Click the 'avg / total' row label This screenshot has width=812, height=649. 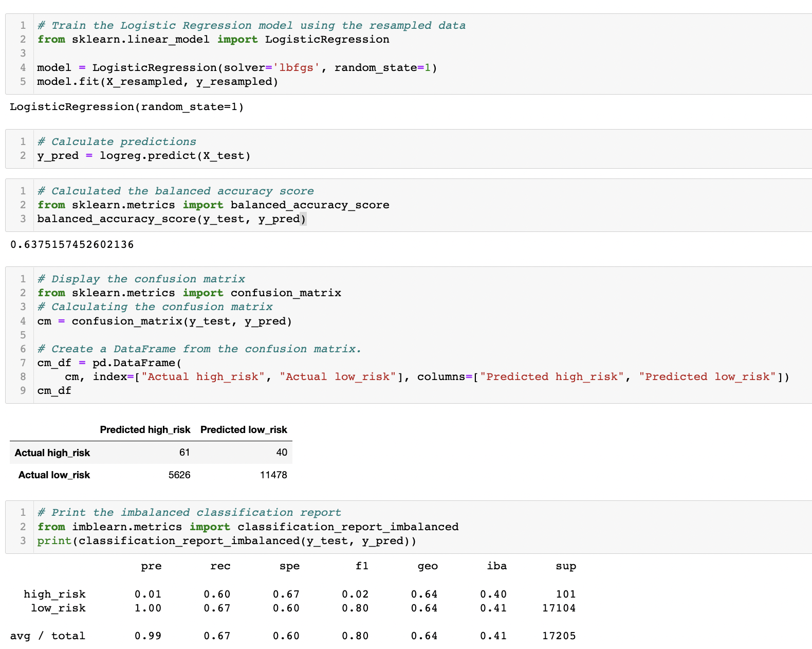point(48,636)
